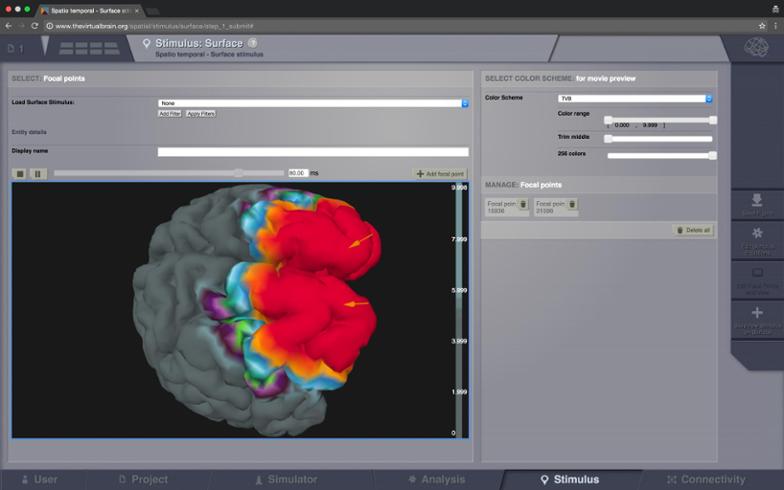Click the brain logo icon at top right
784x490 pixels.
coord(757,47)
